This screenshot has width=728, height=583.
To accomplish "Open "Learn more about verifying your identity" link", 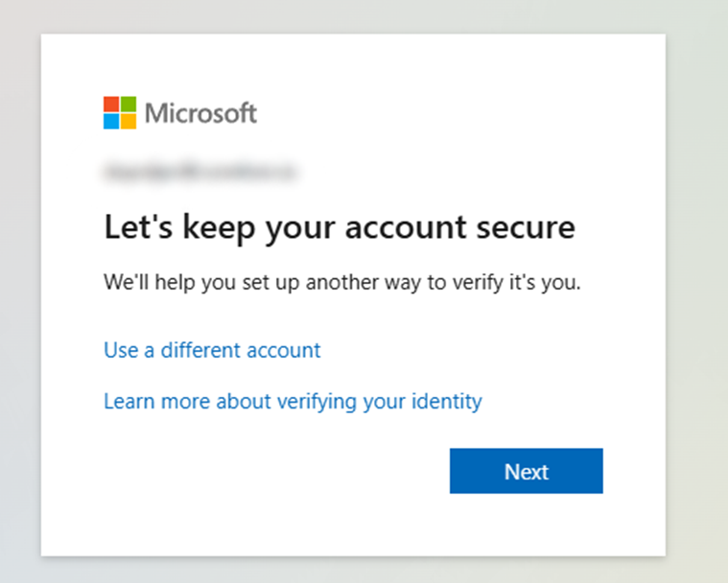I will pyautogui.click(x=293, y=401).
